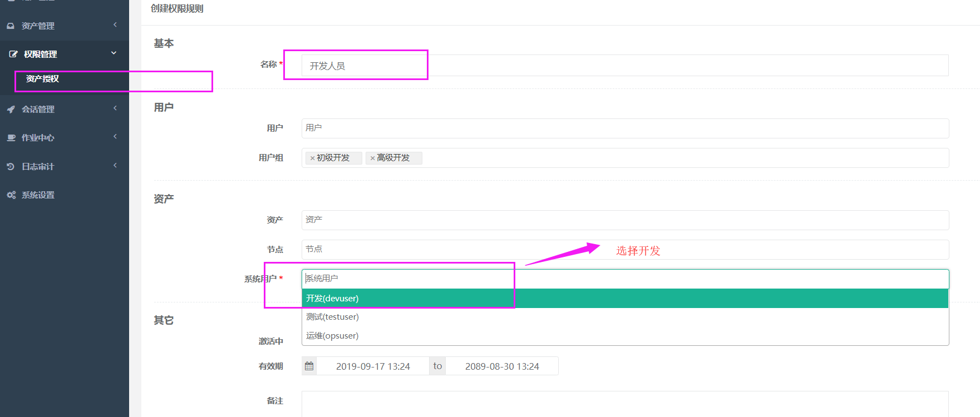Open the 用户 select dropdown

click(625, 128)
